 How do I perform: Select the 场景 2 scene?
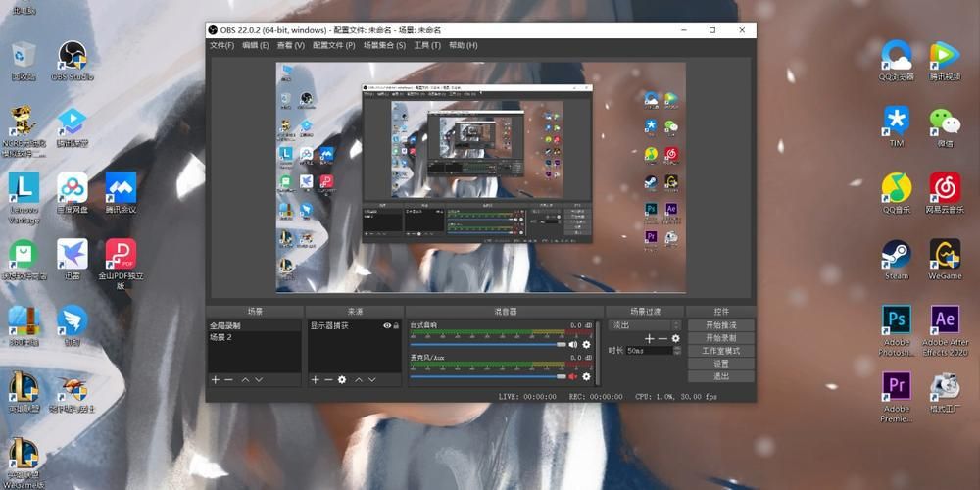point(255,337)
